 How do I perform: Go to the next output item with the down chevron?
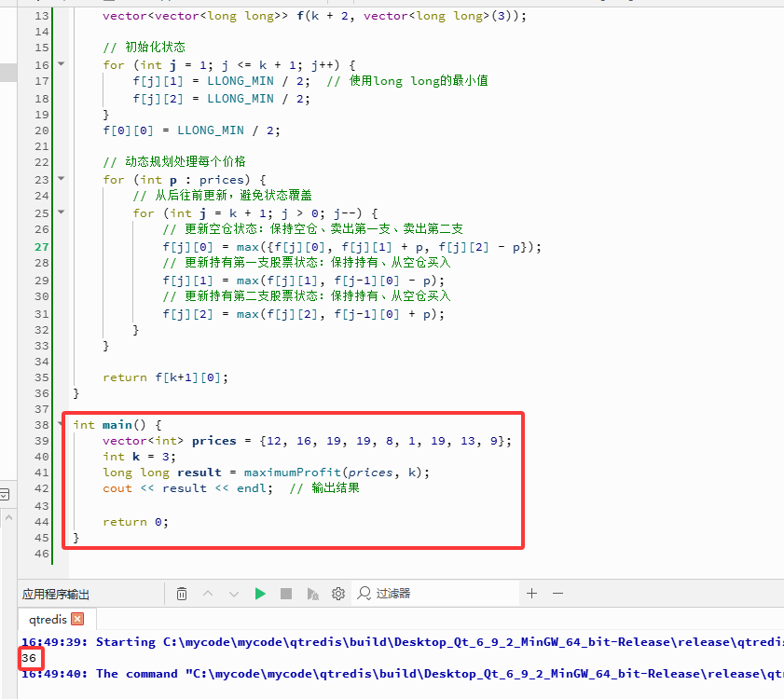pyautogui.click(x=233, y=594)
